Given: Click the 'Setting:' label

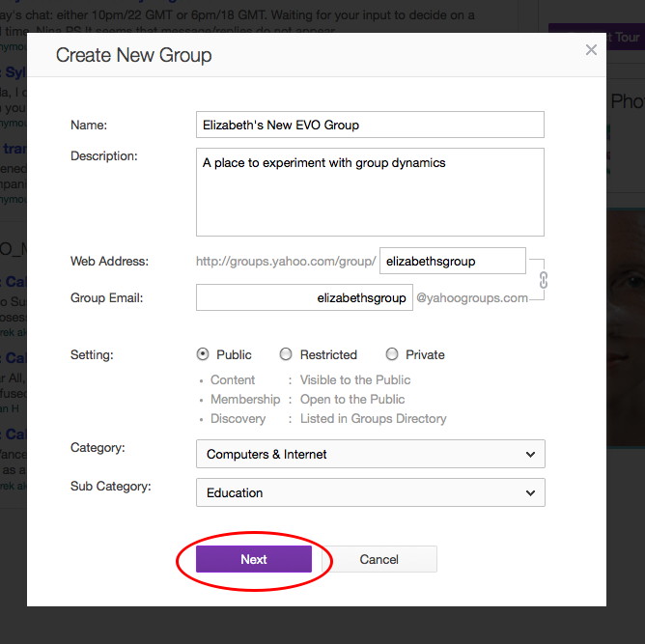Looking at the screenshot, I should [x=92, y=354].
